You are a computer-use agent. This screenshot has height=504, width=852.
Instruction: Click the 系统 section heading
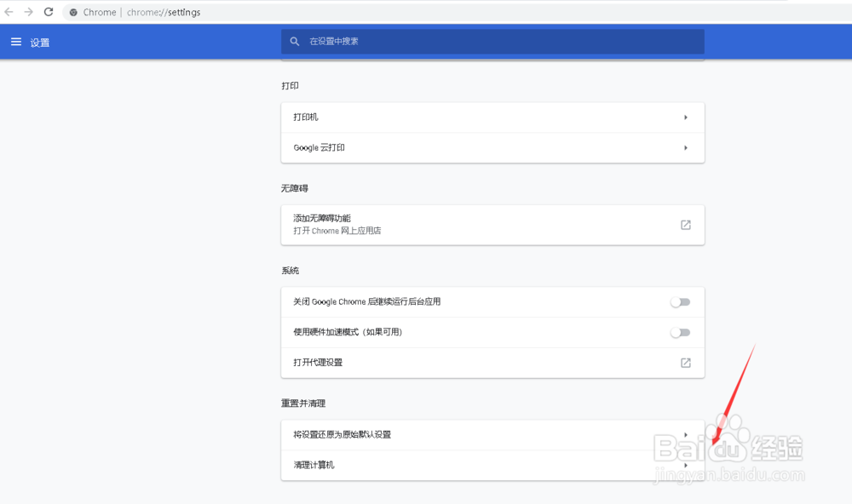click(x=291, y=271)
